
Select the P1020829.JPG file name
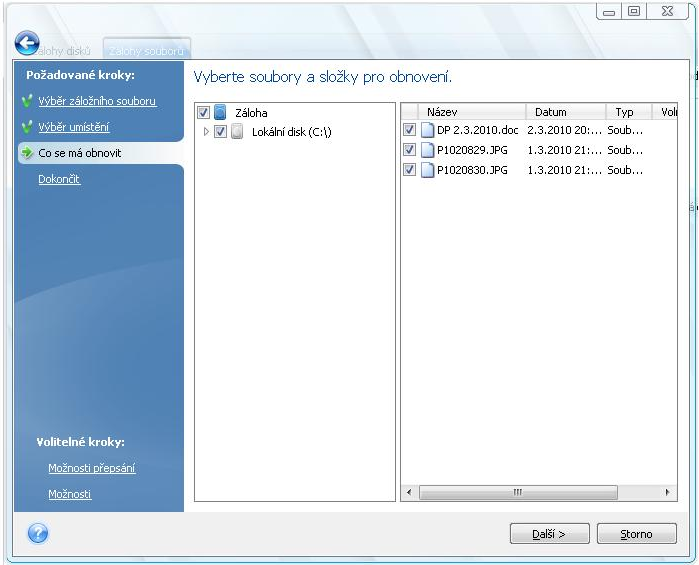click(x=472, y=150)
